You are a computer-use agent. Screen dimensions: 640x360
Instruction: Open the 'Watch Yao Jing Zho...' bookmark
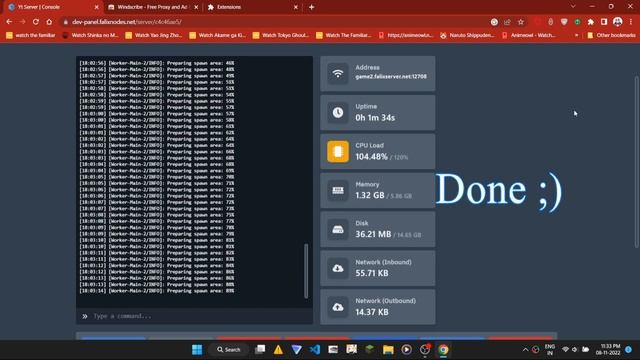click(x=153, y=36)
